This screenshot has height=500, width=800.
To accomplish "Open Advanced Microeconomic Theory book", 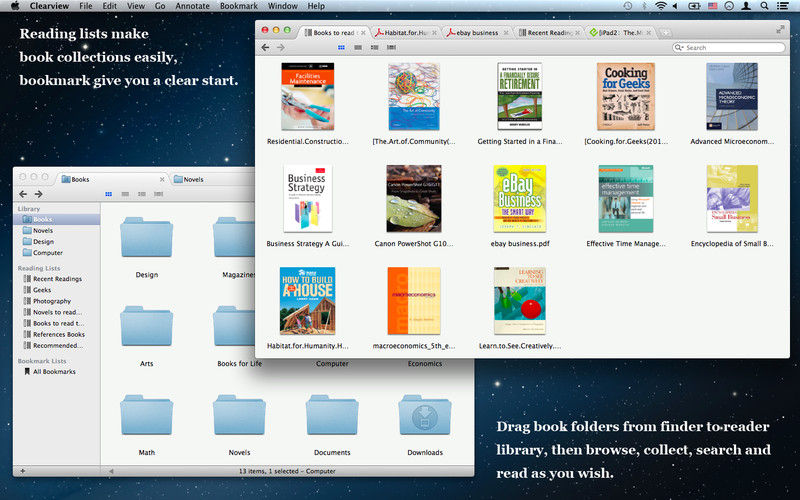I will coord(732,96).
